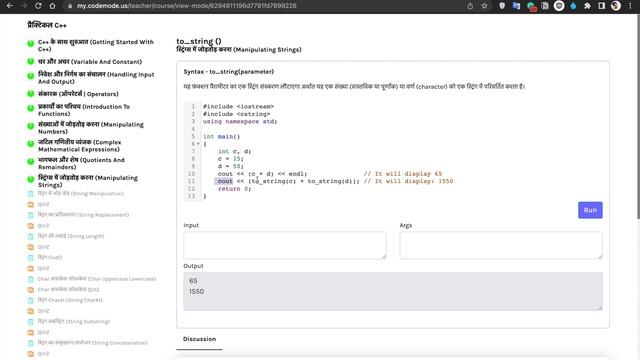Expand the Complex Mathematical Expressions chapter

80,146
